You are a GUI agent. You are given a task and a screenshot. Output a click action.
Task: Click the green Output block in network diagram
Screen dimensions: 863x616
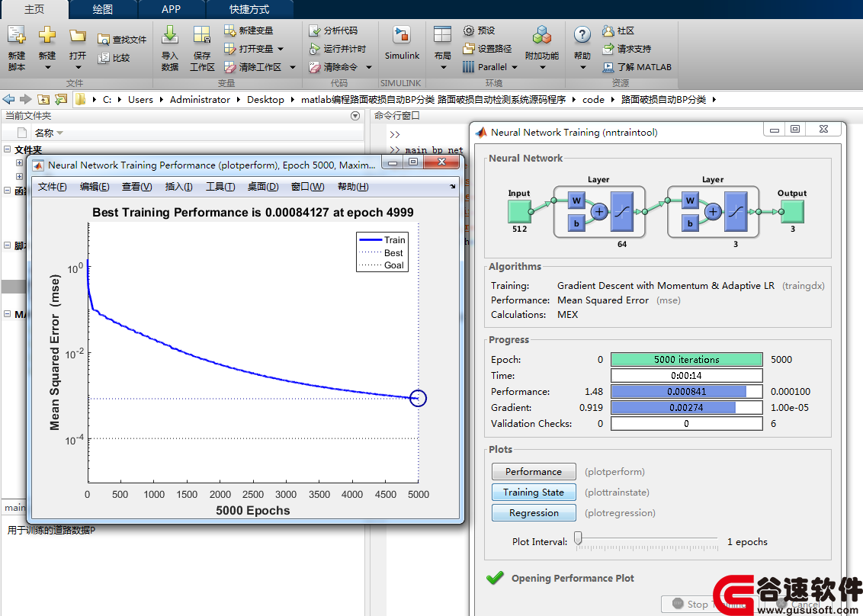coord(792,211)
